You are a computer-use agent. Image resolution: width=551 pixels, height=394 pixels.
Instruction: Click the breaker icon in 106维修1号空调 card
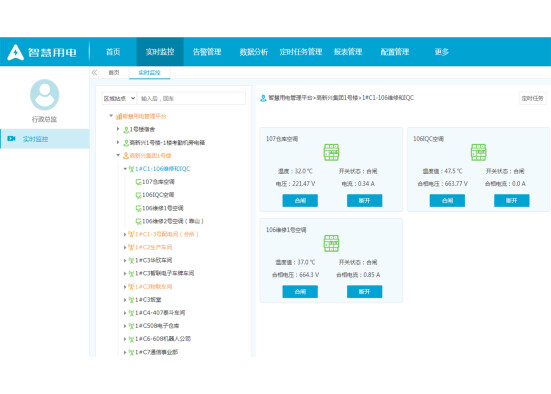(x=331, y=243)
